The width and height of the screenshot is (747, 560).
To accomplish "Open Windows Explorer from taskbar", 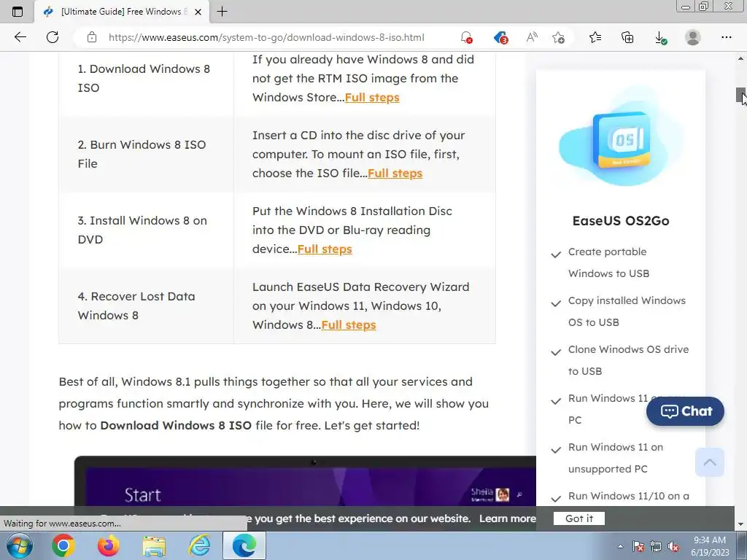I will point(154,545).
